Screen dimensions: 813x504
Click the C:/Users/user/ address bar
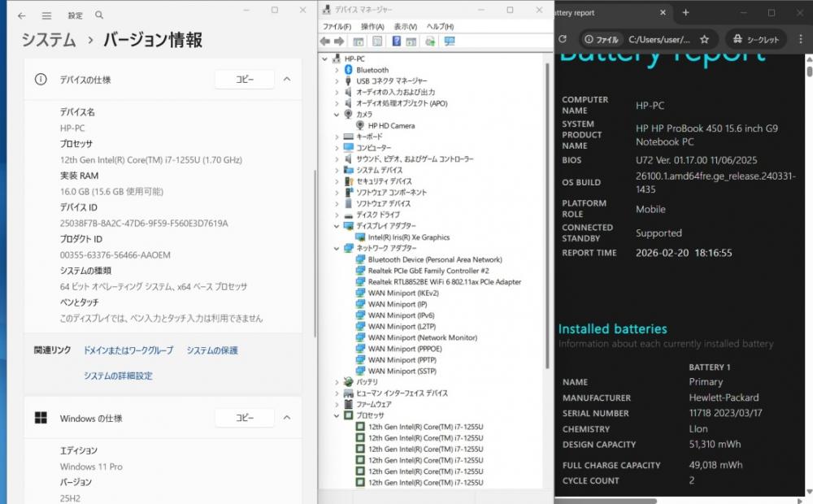[x=659, y=39]
